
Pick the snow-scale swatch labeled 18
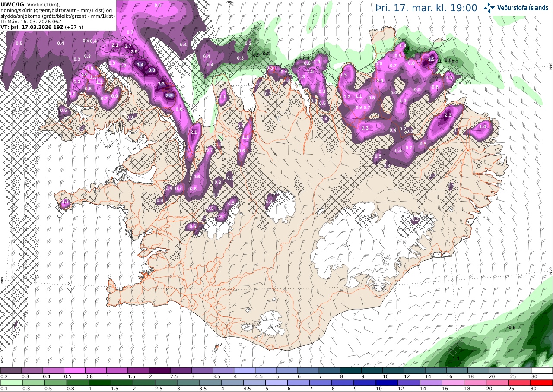(x=478, y=370)
